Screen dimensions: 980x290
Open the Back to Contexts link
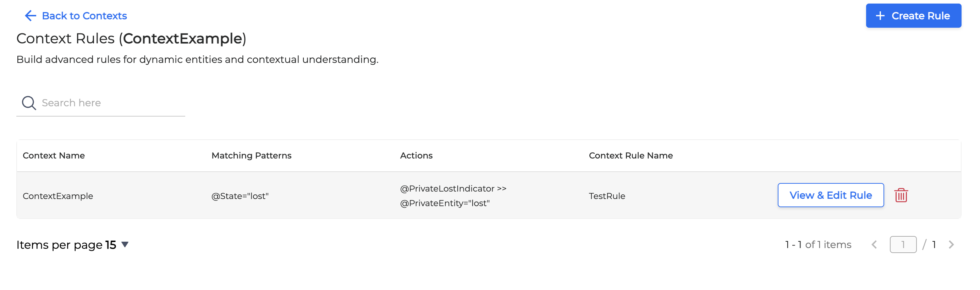coord(84,16)
